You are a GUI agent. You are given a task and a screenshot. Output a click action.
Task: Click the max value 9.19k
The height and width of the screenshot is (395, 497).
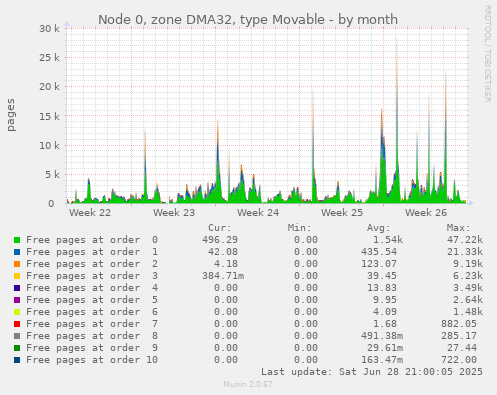point(468,264)
